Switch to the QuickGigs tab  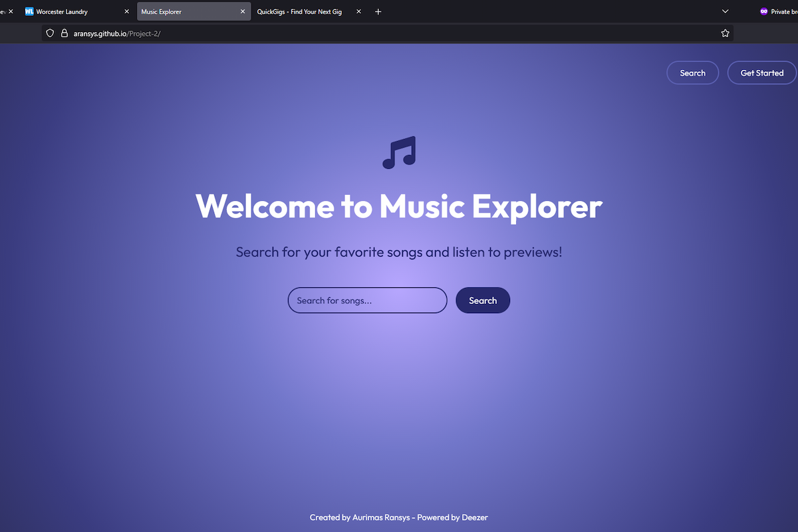click(x=299, y=11)
